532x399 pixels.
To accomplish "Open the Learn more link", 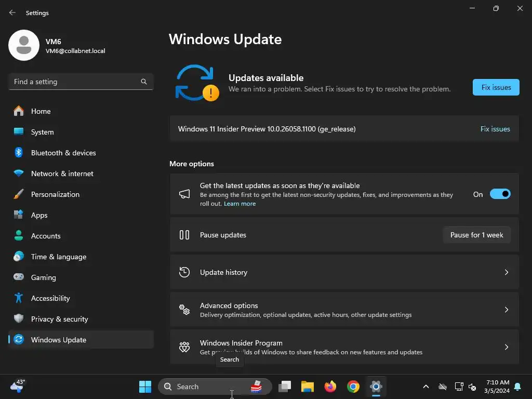I will pos(240,204).
